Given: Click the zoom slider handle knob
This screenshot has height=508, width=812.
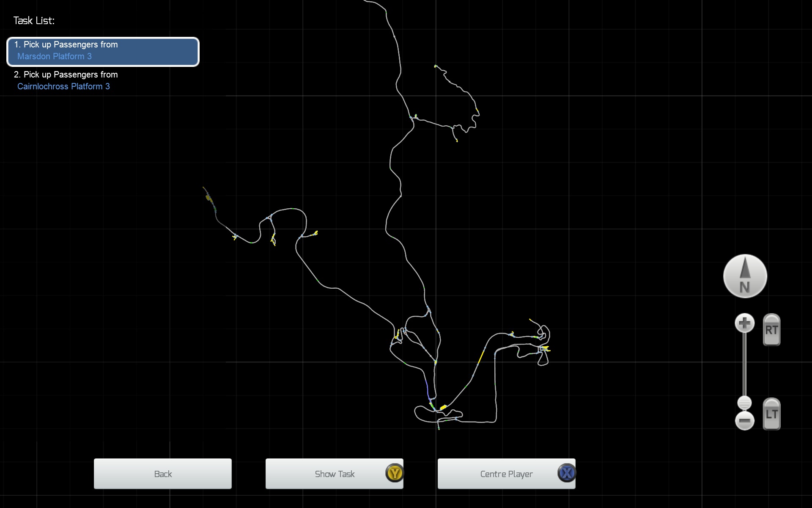Looking at the screenshot, I should (x=744, y=402).
